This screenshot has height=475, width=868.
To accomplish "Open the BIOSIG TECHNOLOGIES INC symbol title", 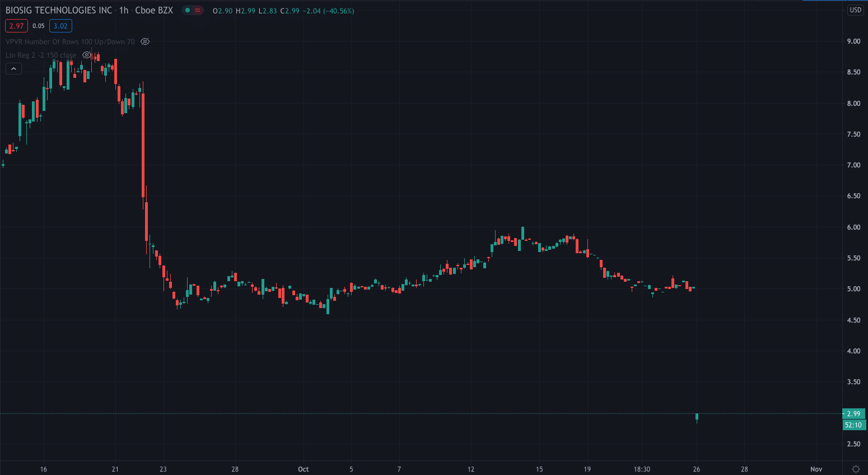I will pyautogui.click(x=59, y=10).
